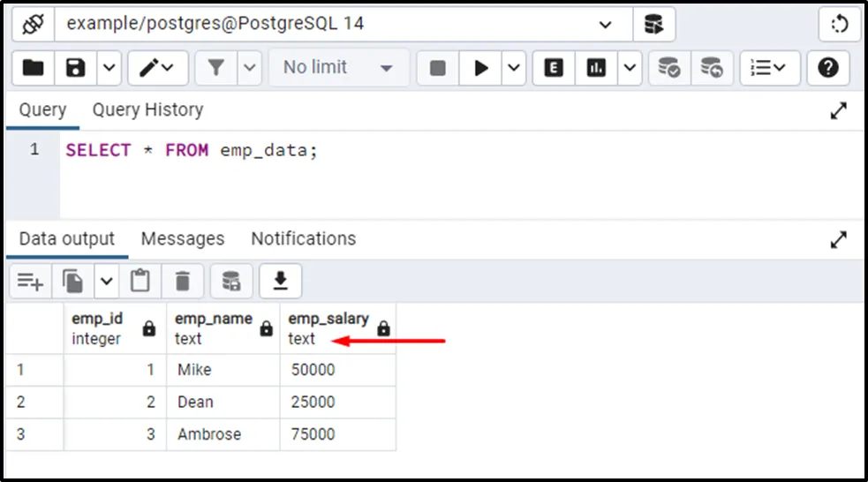868x482 pixels.
Task: Click the Help question mark icon
Action: [827, 68]
